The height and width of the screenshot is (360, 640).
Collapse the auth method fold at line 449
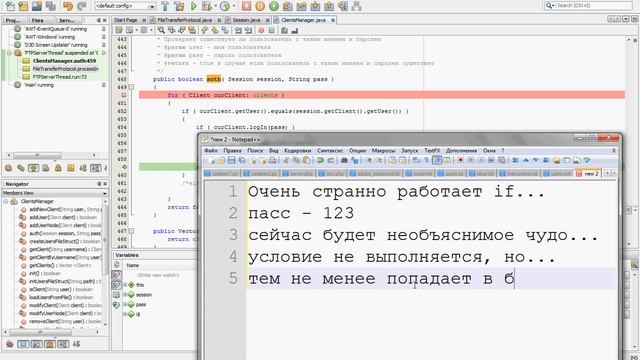pos(131,87)
